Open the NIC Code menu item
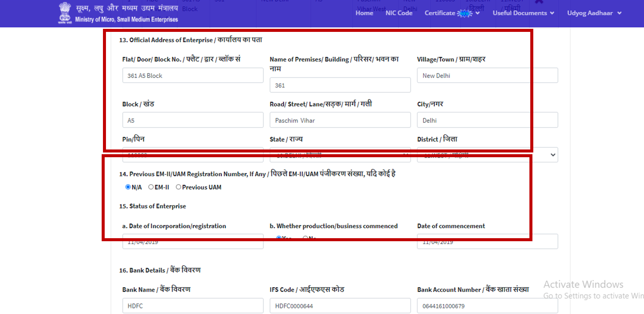Screen dimensions: 644x314 coord(399,13)
